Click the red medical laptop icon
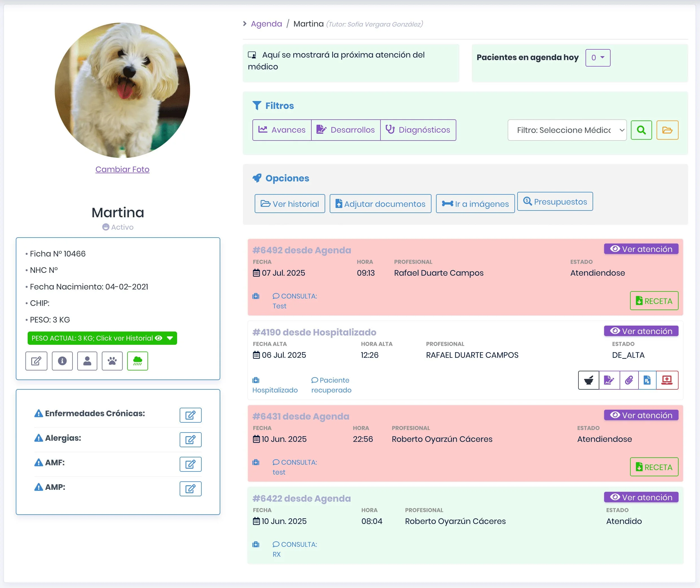The width and height of the screenshot is (700, 588). [667, 380]
